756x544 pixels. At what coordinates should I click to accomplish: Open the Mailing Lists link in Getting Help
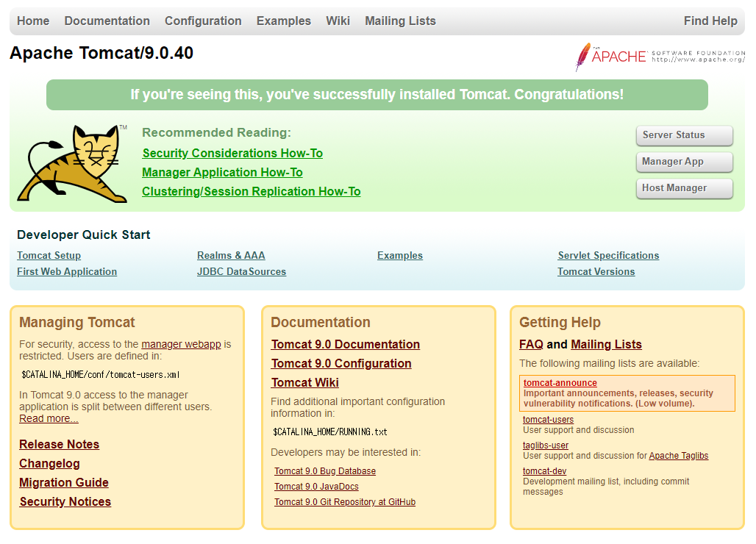(607, 345)
